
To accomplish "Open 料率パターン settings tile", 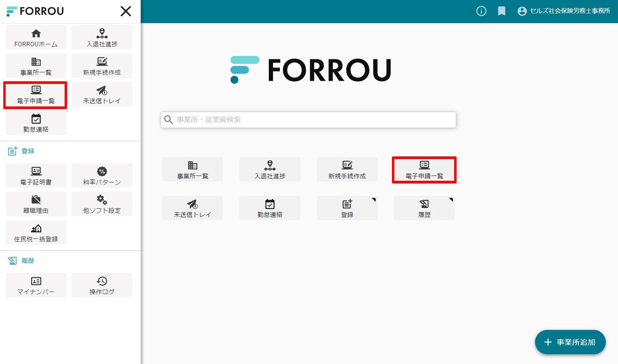I will [x=102, y=175].
